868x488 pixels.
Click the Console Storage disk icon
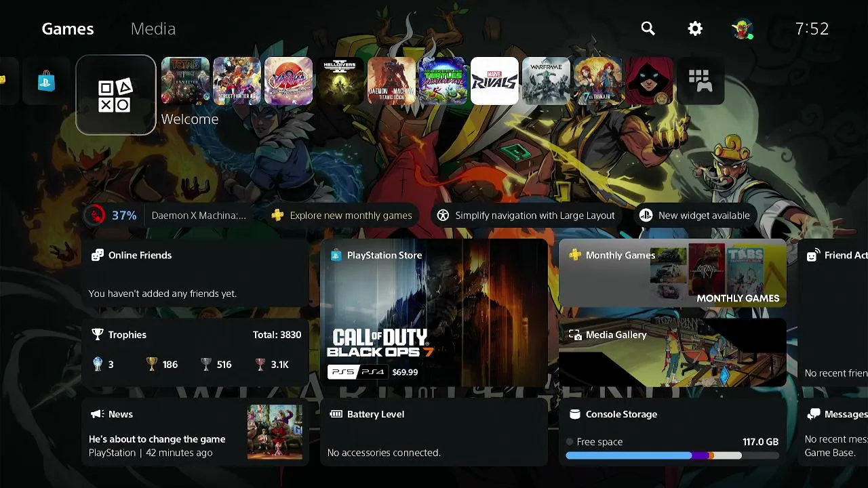click(x=575, y=414)
